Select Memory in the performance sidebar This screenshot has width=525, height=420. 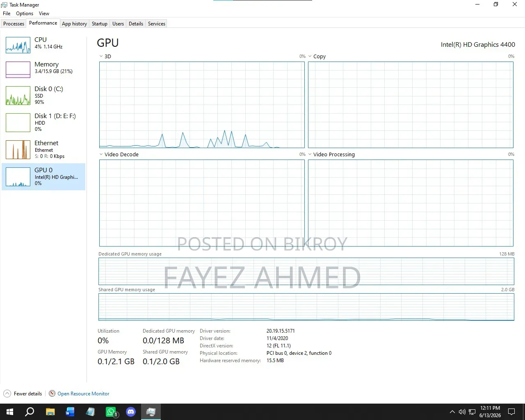pos(43,70)
